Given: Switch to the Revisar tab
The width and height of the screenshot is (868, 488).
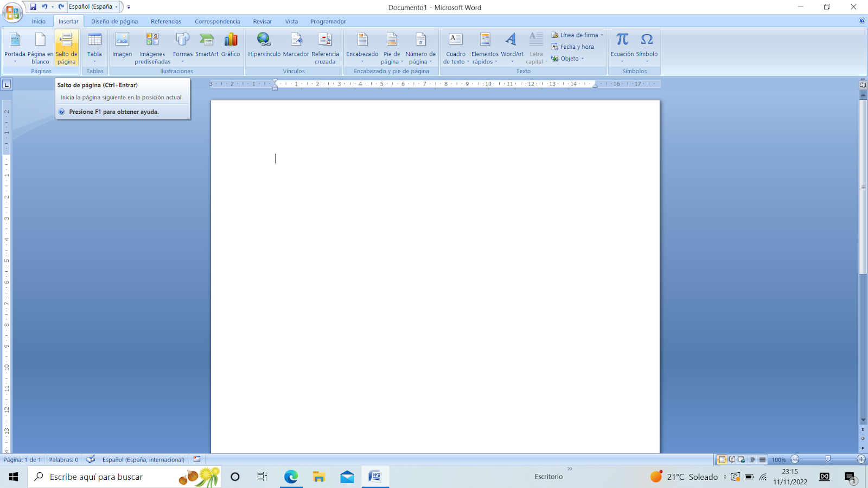Looking at the screenshot, I should (263, 22).
